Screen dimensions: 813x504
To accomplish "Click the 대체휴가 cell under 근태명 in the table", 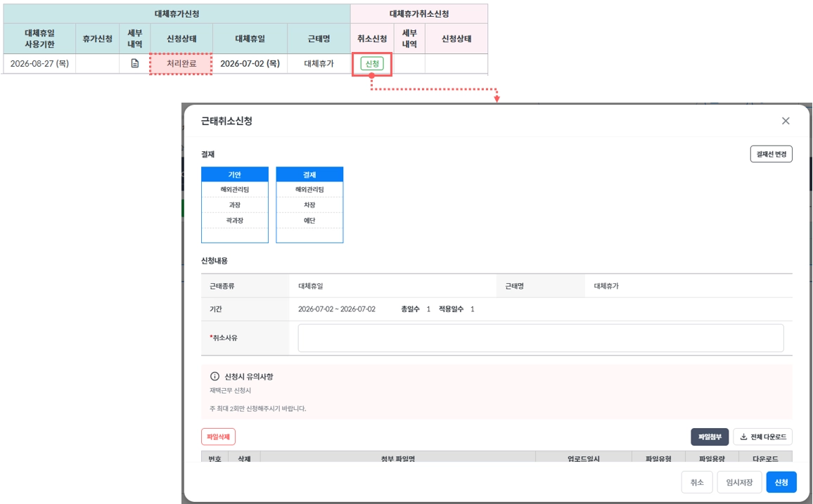I will (319, 64).
